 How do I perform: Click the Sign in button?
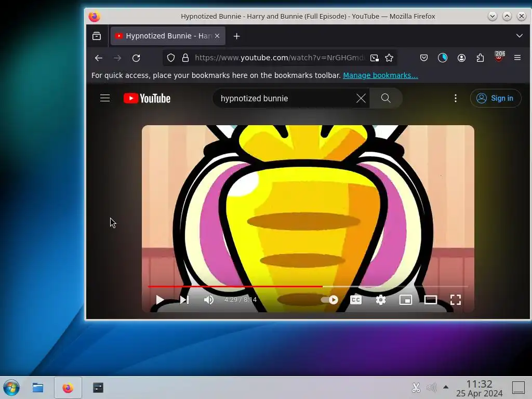[495, 98]
